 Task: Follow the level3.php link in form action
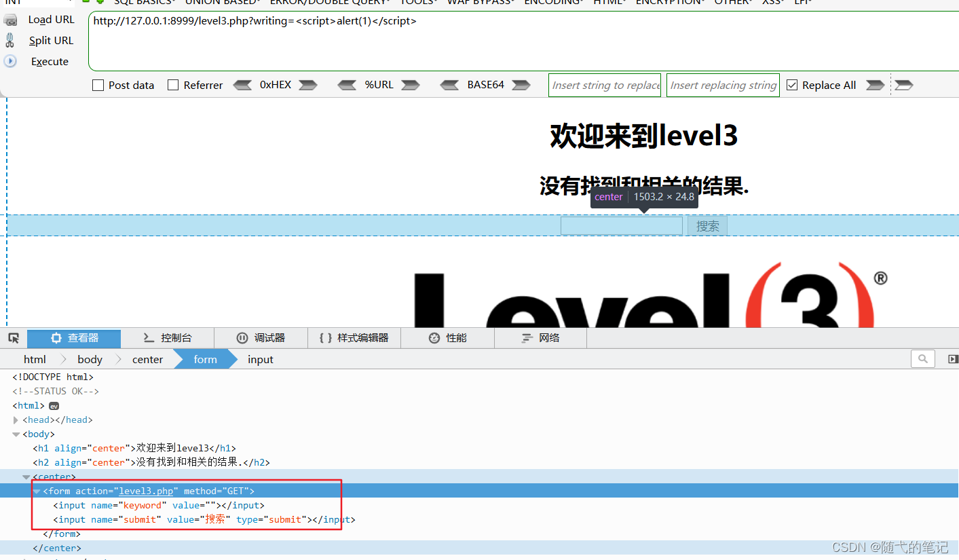[x=146, y=491]
